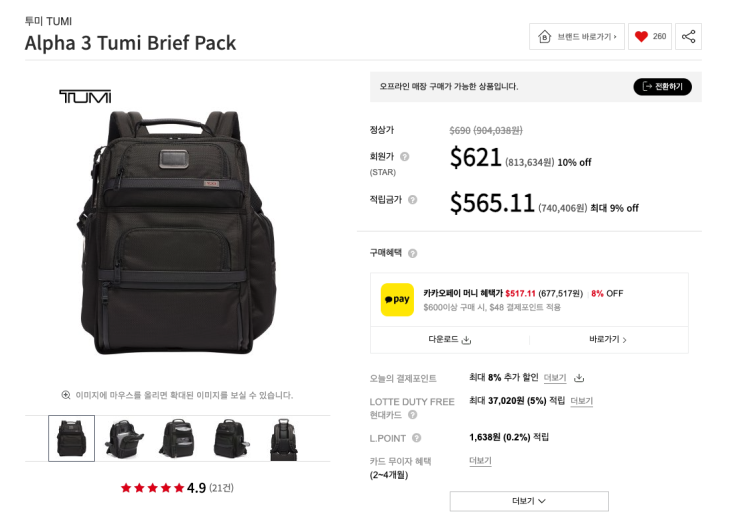This screenshot has width=743, height=516.
Task: Click help icon next to 현대카드
Action: [x=412, y=415]
